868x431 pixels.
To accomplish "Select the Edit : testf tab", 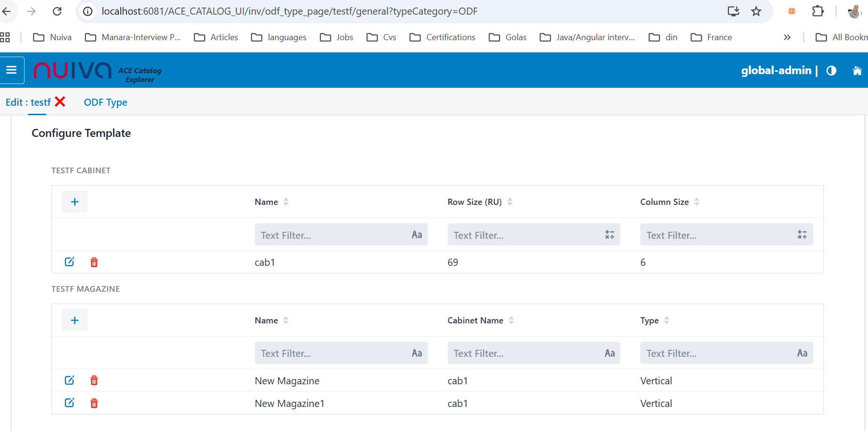I will [x=28, y=102].
